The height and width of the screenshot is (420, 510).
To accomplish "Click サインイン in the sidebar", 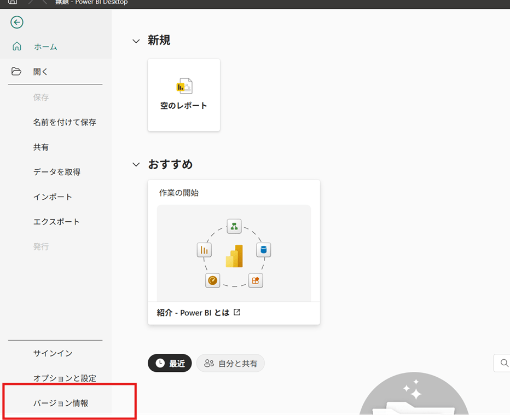I will coord(53,353).
